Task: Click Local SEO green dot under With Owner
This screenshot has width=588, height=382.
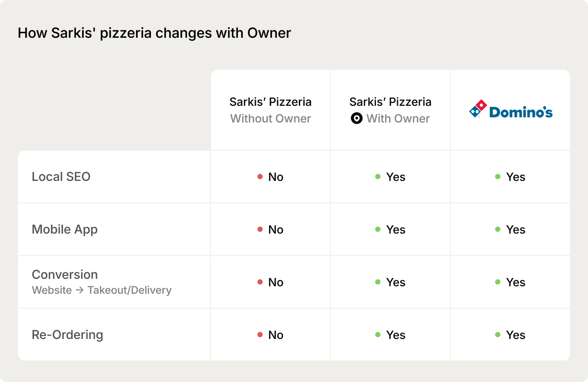Action: (378, 177)
